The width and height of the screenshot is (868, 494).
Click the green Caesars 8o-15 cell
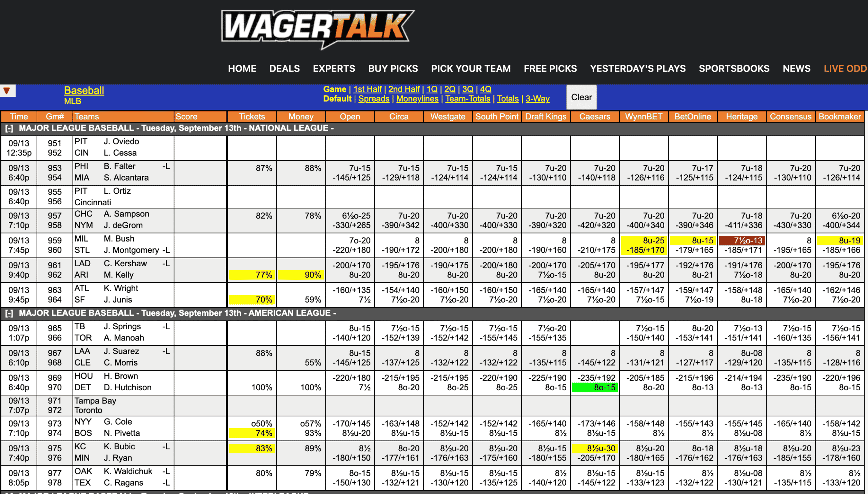[x=595, y=388]
